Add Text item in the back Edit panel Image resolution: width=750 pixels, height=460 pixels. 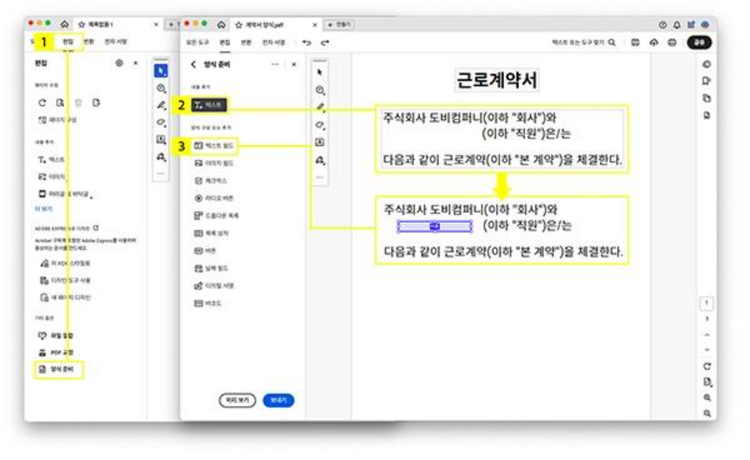point(52,160)
